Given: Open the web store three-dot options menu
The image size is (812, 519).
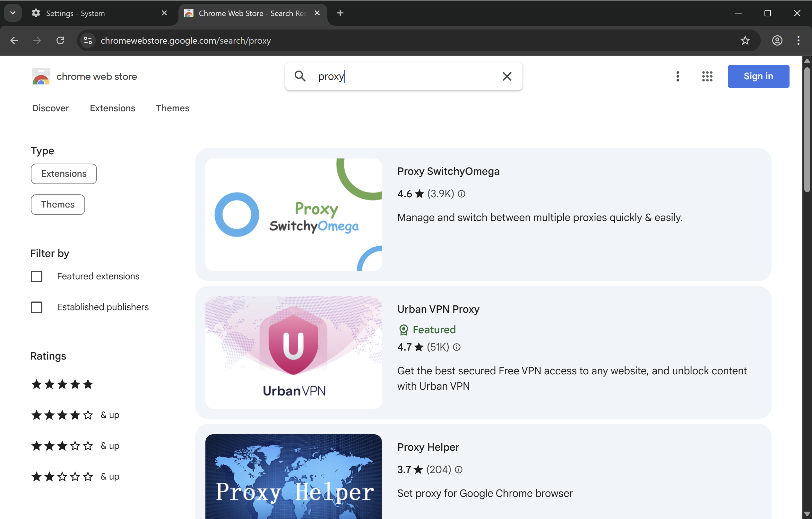Looking at the screenshot, I should [x=678, y=76].
